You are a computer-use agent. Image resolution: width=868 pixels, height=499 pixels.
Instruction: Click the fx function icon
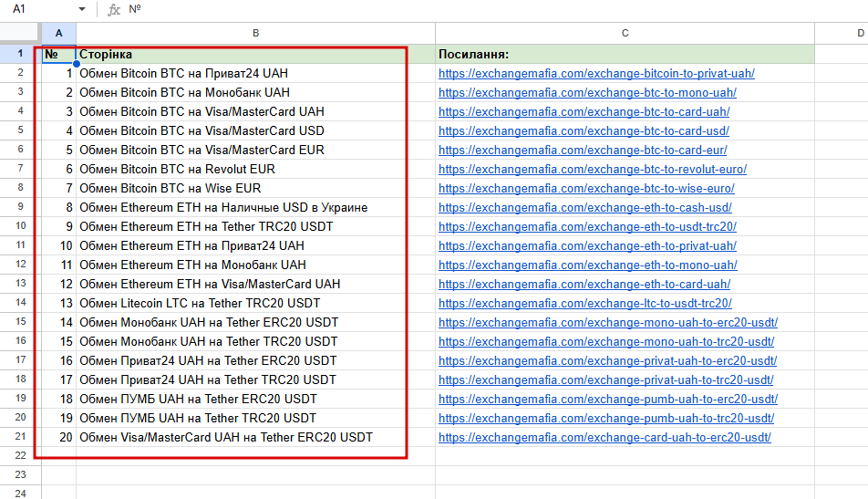click(x=114, y=9)
